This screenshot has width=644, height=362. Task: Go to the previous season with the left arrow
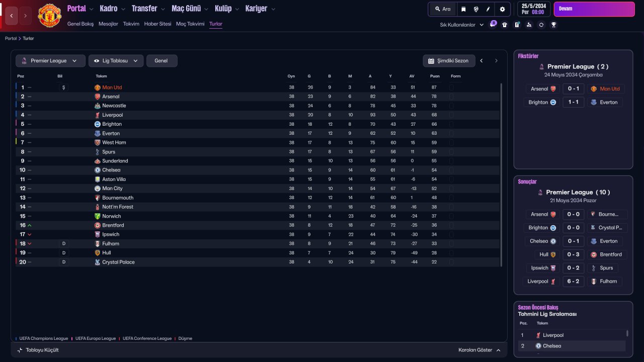click(481, 61)
